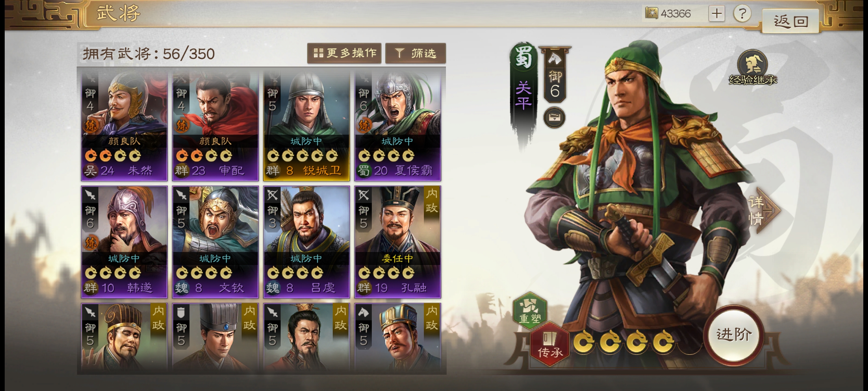
Task: Select the 朱然 general card
Action: pos(124,125)
